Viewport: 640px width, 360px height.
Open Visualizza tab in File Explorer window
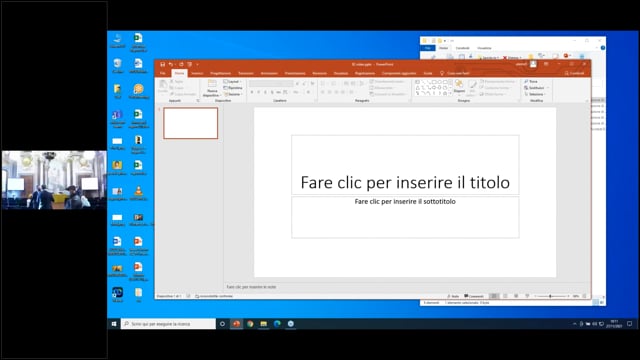coord(484,48)
